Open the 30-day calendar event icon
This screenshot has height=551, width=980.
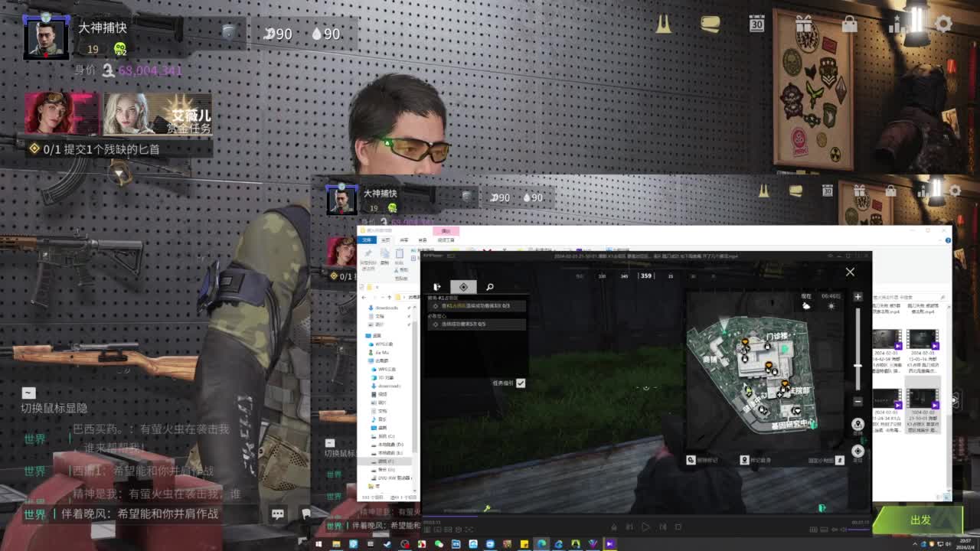coord(756,24)
